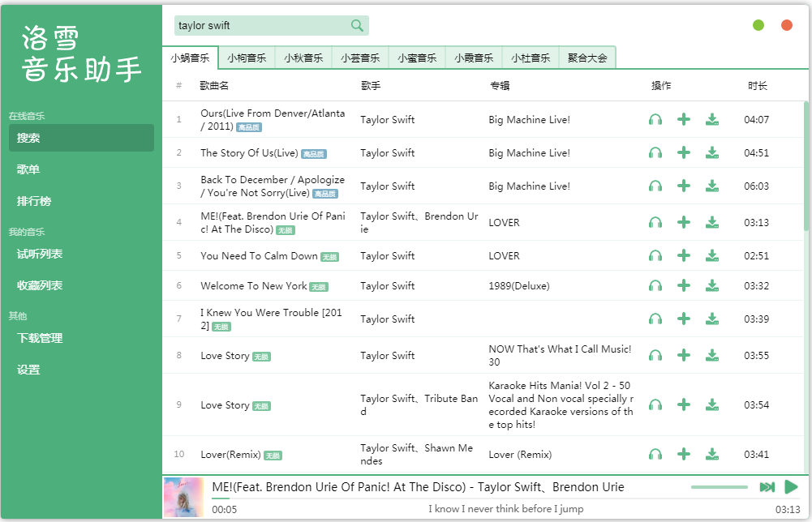Listen to You Need To Calm Down
Screen dimensions: 812x522
655,255
